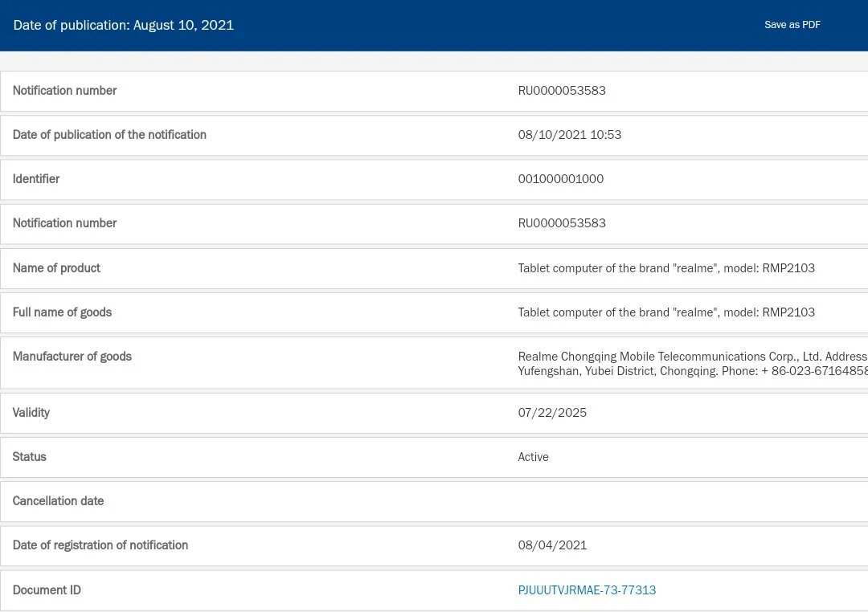Click the second Notification number label

click(65, 223)
